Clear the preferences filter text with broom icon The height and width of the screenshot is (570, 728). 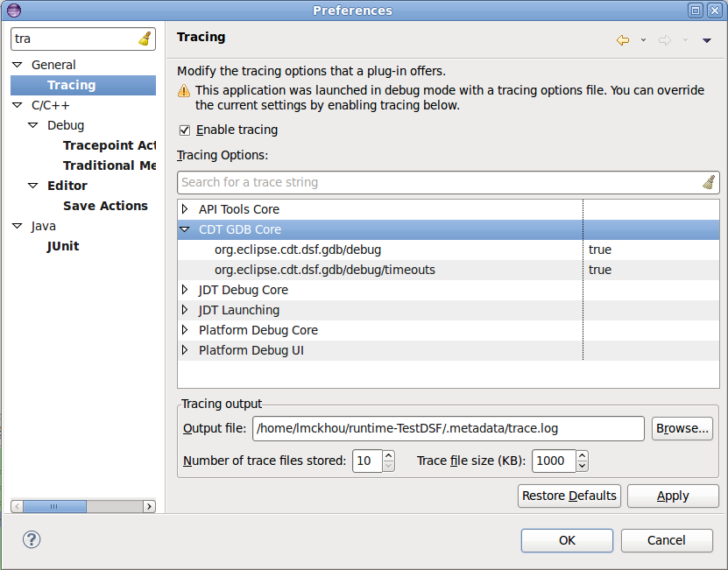[x=145, y=39]
